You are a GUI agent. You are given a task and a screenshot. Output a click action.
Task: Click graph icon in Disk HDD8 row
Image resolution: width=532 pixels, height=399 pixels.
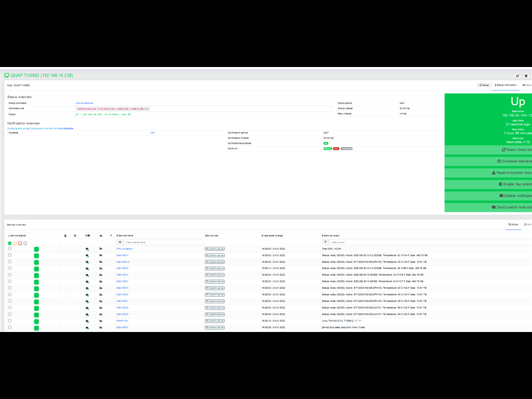click(101, 308)
